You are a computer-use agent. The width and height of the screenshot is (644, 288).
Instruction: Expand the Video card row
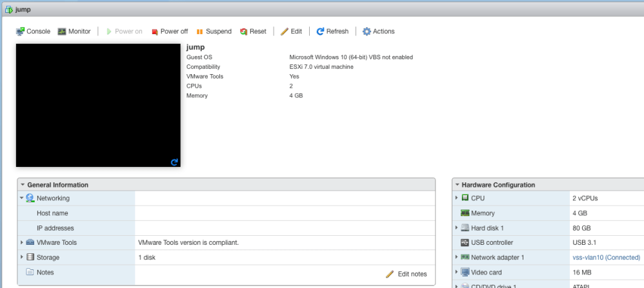pos(457,272)
